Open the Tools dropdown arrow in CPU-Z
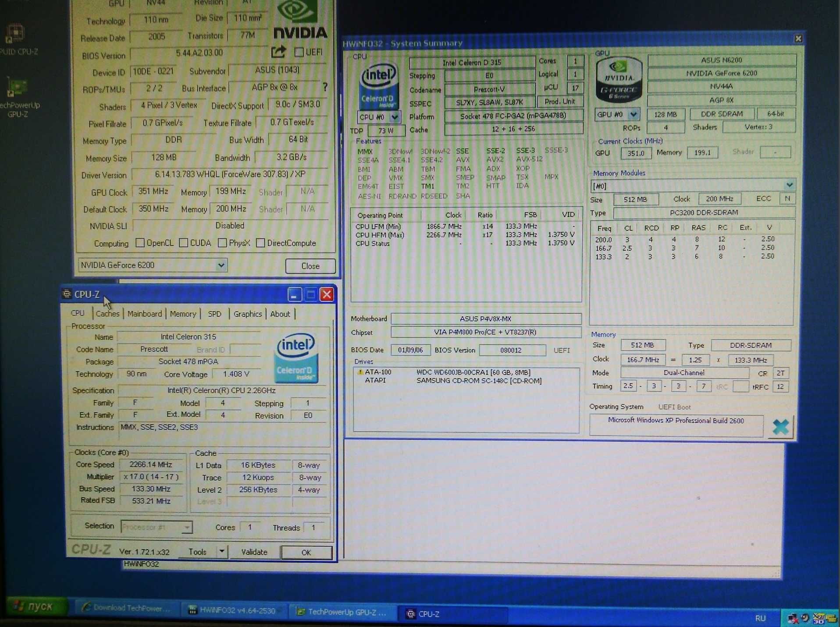The height and width of the screenshot is (627, 840). coord(222,552)
